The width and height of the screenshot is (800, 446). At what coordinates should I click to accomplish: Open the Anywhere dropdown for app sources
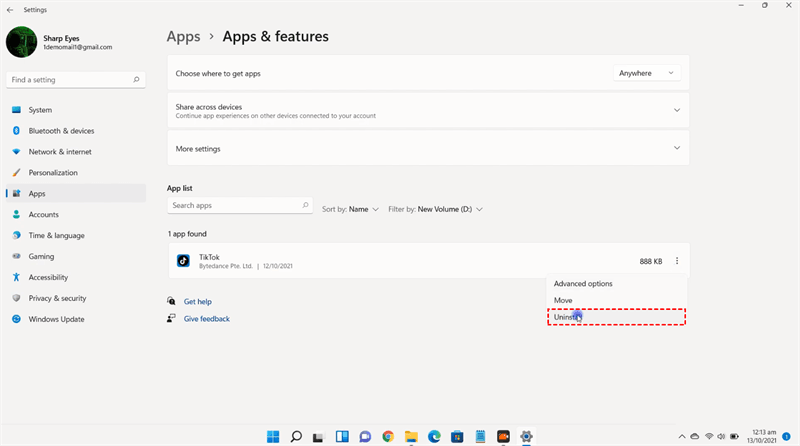point(646,73)
